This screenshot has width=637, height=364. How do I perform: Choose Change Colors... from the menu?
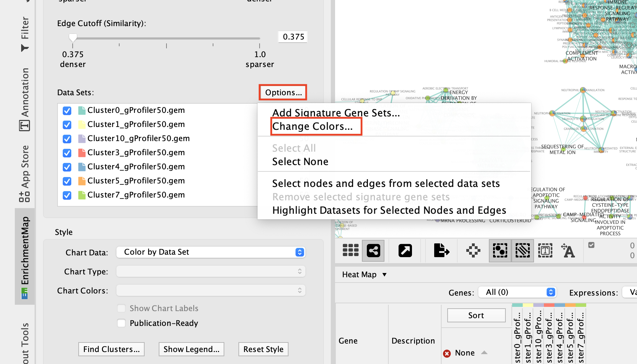pyautogui.click(x=313, y=126)
